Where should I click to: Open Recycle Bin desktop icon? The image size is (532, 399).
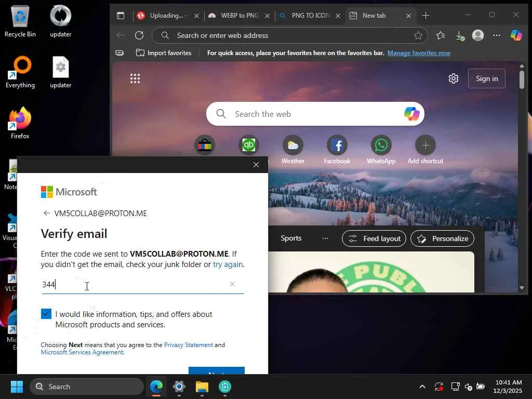point(20,21)
